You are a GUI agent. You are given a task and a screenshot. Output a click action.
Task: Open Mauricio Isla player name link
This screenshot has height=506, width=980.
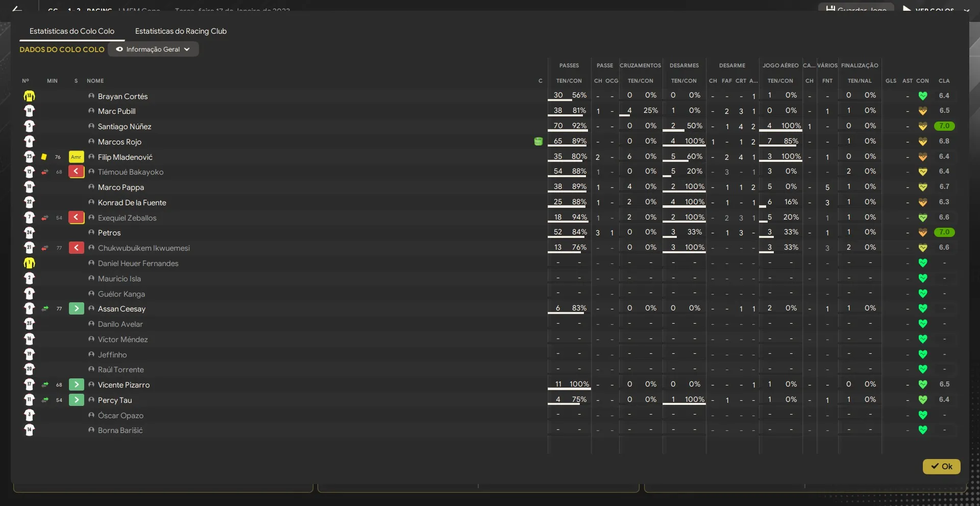(x=119, y=279)
